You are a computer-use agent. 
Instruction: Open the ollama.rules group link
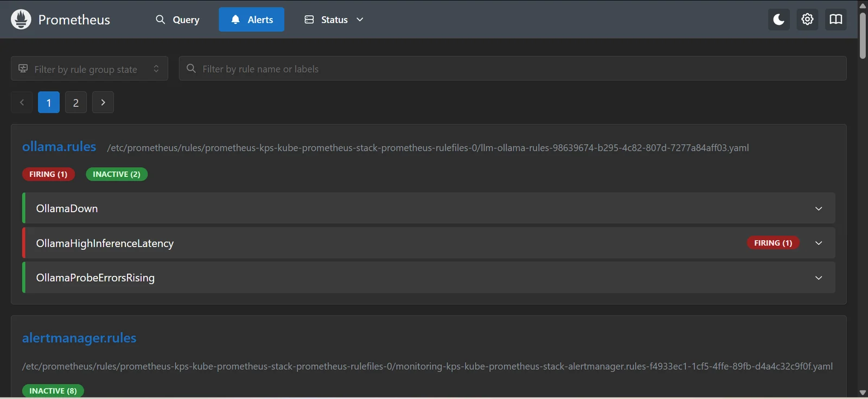(x=59, y=147)
